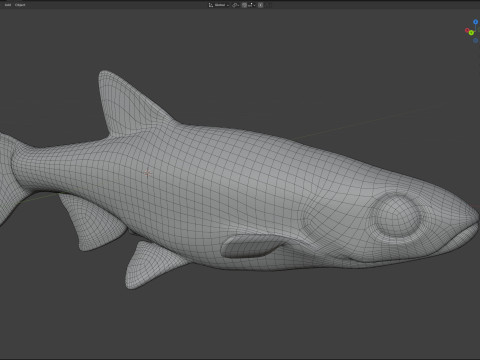
Task: Click the fish's pectoral fin near the gill
Action: coord(251,246)
